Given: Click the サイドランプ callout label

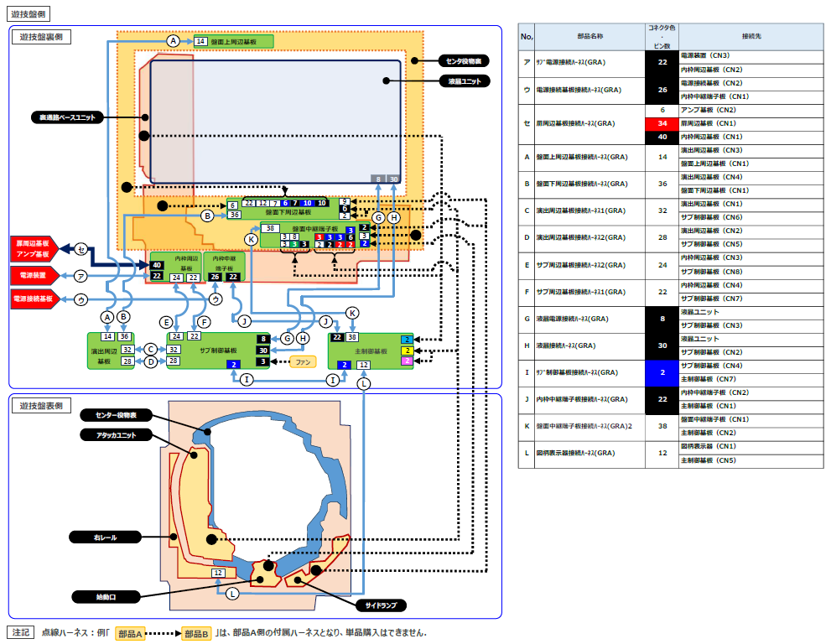Looking at the screenshot, I should [x=381, y=605].
